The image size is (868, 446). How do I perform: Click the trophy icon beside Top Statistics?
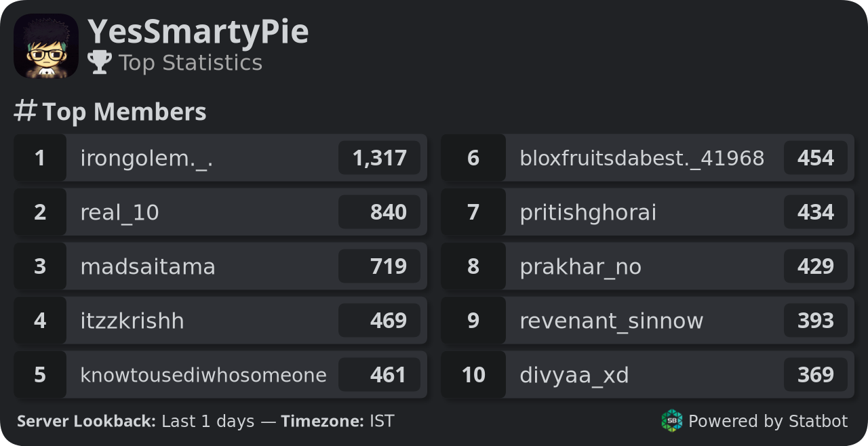tap(100, 62)
